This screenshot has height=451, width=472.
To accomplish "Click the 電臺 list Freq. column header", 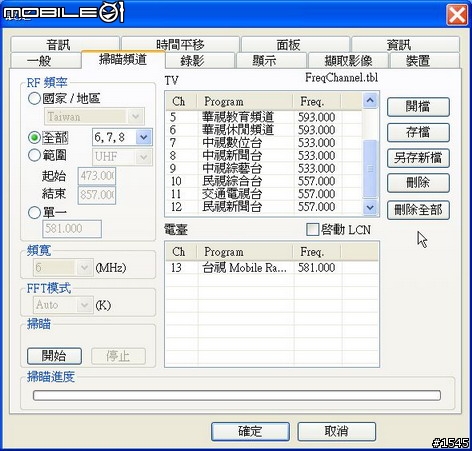I will (x=317, y=252).
